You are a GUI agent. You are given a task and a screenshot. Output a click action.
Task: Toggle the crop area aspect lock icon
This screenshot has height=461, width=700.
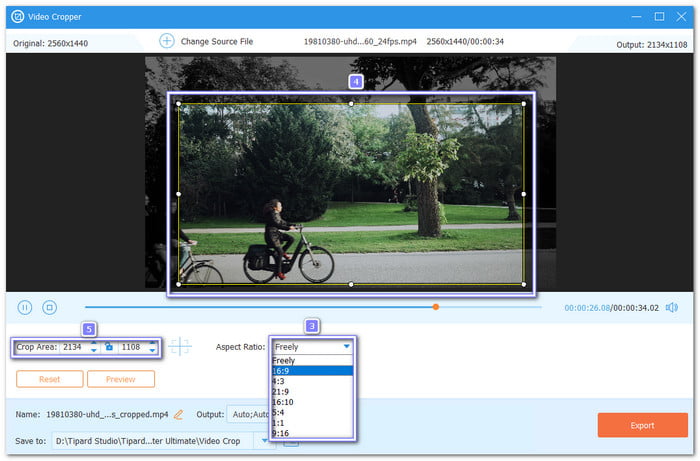[x=109, y=347]
